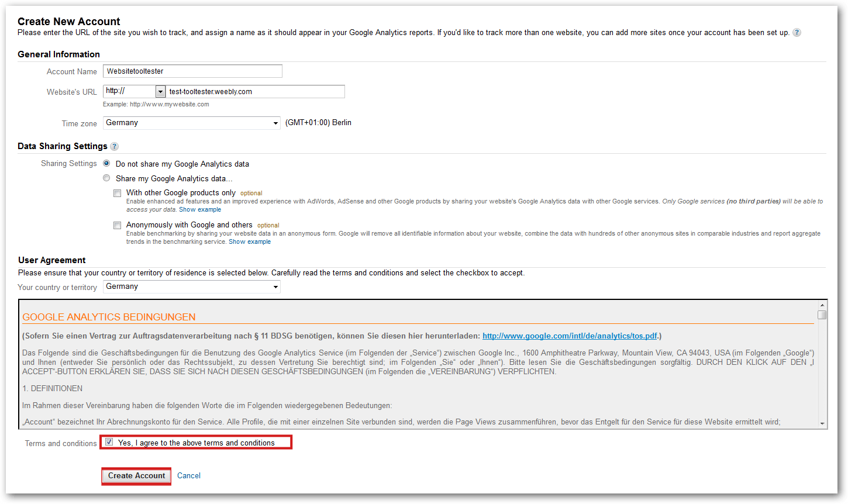Click the Cancel link

[x=189, y=476]
